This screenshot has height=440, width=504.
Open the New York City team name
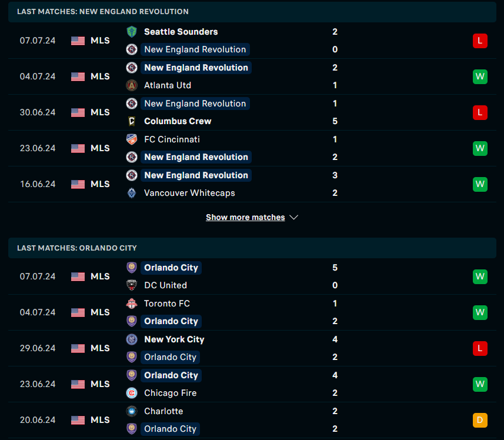(174, 339)
